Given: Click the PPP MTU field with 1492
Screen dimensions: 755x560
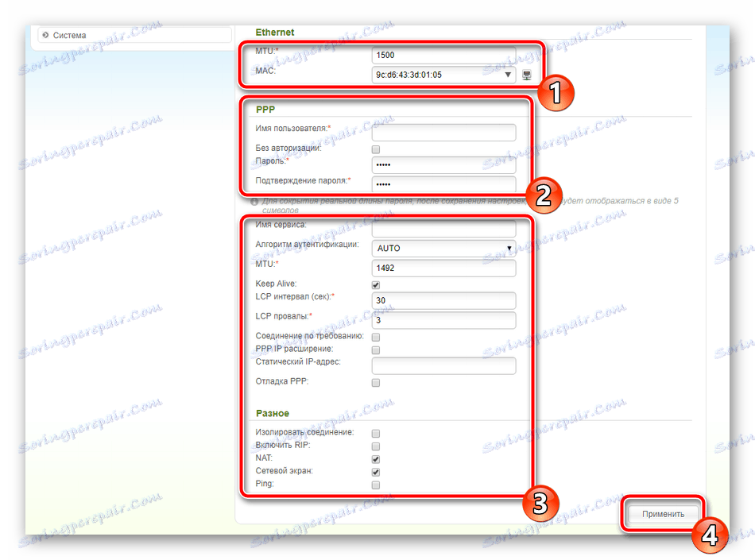Looking at the screenshot, I should click(x=443, y=268).
